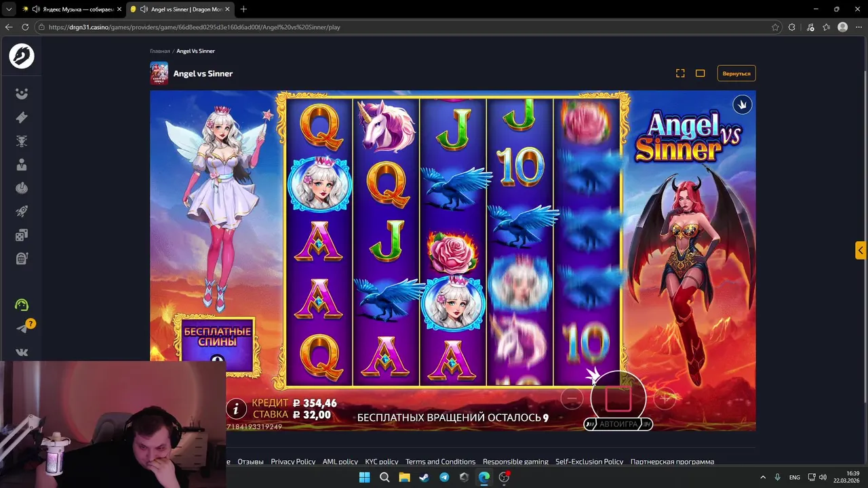The image size is (868, 488).
Task: Open the rocket games sidebar icon
Action: (x=22, y=211)
